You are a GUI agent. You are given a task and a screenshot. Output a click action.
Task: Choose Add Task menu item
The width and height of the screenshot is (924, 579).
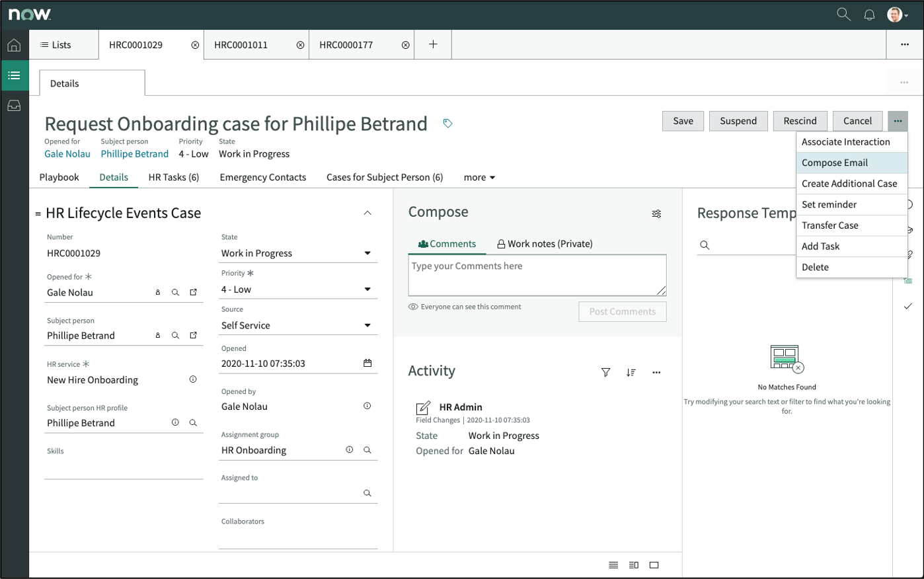(x=851, y=246)
